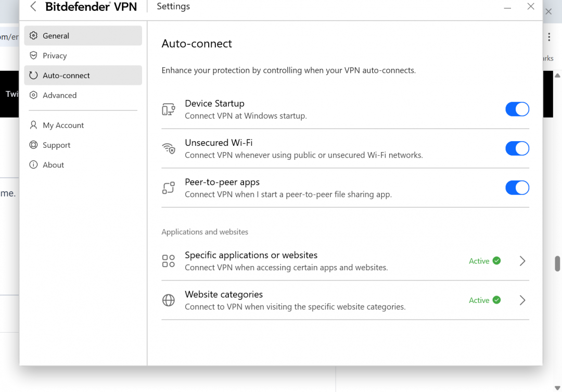562x392 pixels.
Task: Minimize the Bitdefender VPN window
Action: pos(507,7)
